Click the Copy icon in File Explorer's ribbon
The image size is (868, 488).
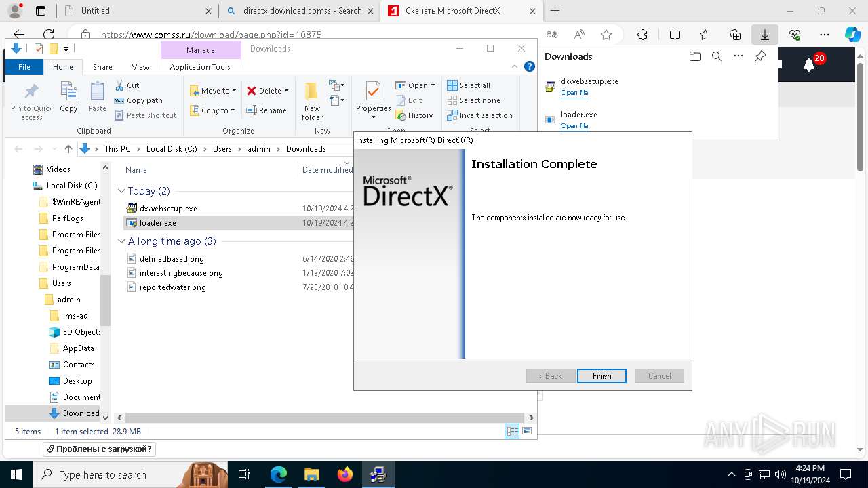pyautogui.click(x=68, y=98)
